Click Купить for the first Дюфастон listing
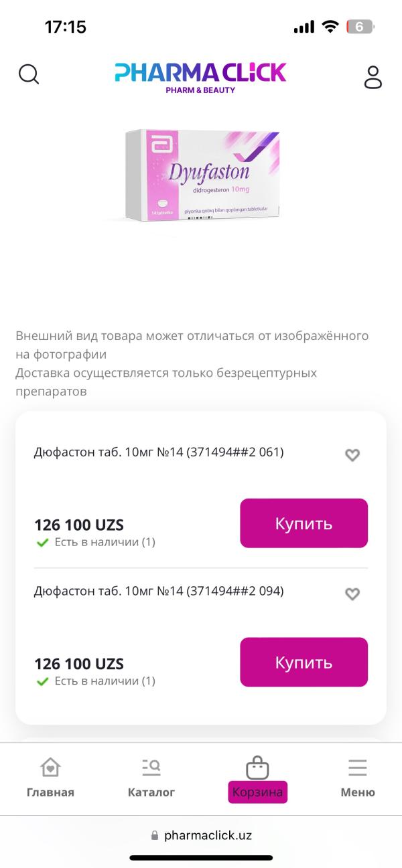This screenshot has width=402, height=868. [x=304, y=523]
